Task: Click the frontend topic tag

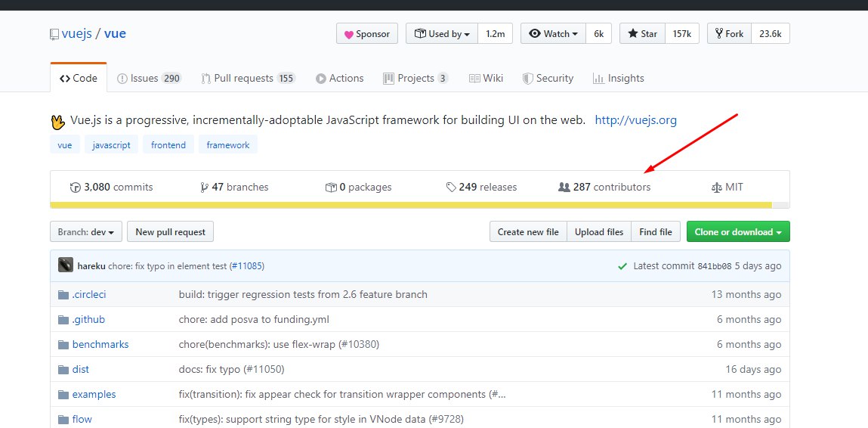Action: point(168,144)
